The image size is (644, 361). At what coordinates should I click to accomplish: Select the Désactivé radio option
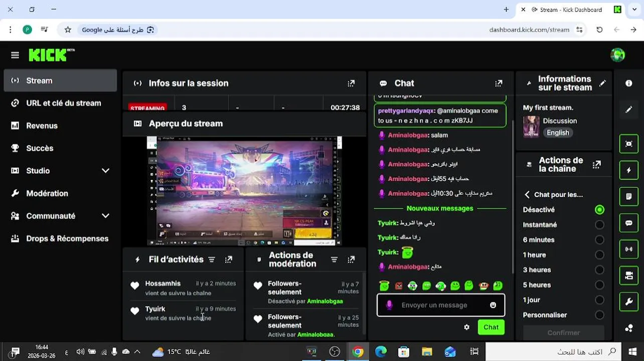click(x=599, y=210)
